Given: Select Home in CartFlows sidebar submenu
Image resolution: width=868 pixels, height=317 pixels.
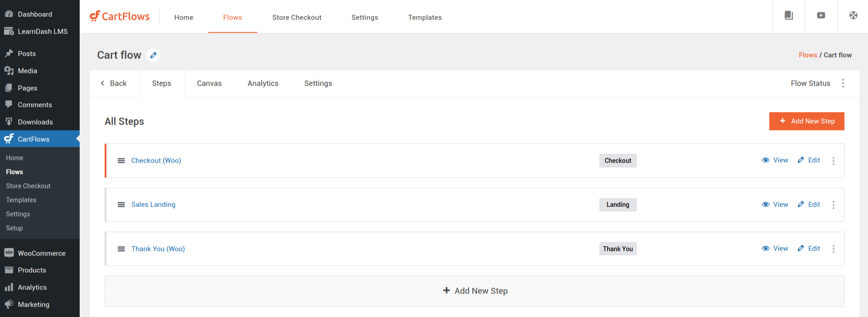Looking at the screenshot, I should [14, 158].
